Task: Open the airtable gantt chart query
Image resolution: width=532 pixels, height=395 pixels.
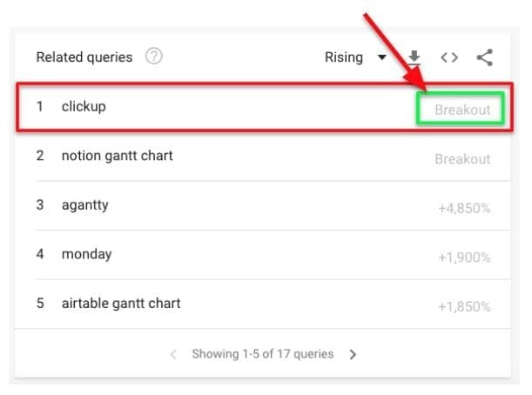Action: 120,304
